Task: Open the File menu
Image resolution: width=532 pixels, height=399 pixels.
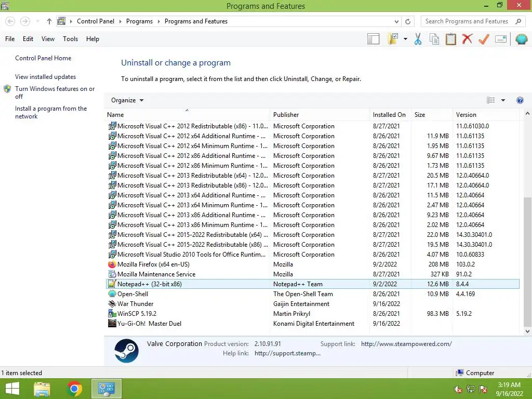Action: [x=10, y=39]
